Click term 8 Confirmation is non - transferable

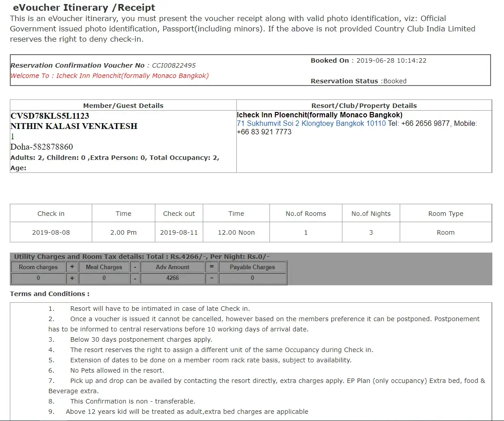click(133, 401)
